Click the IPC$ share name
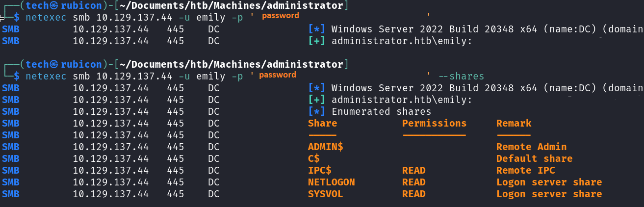644x207 pixels. coord(320,170)
